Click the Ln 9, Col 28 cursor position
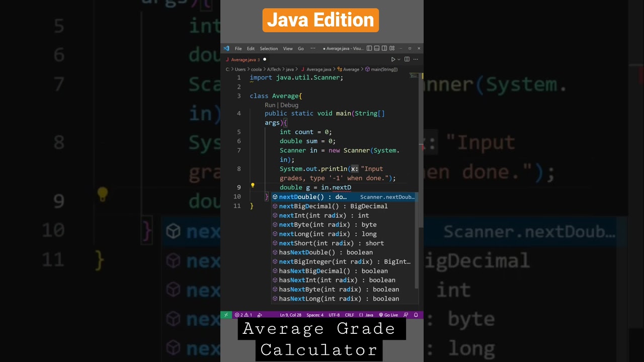Screen dimensions: 644x362 290,315
